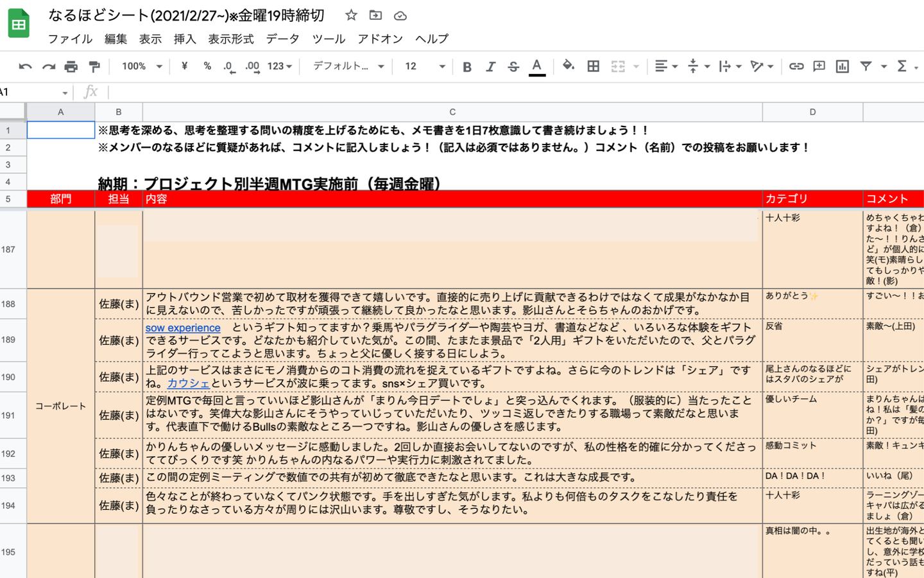924x578 pixels.
Task: Select the 担当 header cell
Action: click(119, 199)
